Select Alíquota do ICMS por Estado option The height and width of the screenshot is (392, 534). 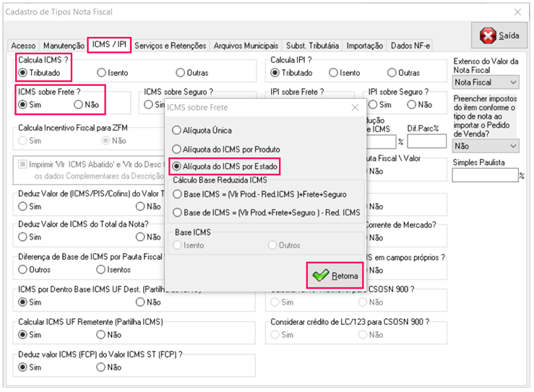(177, 167)
